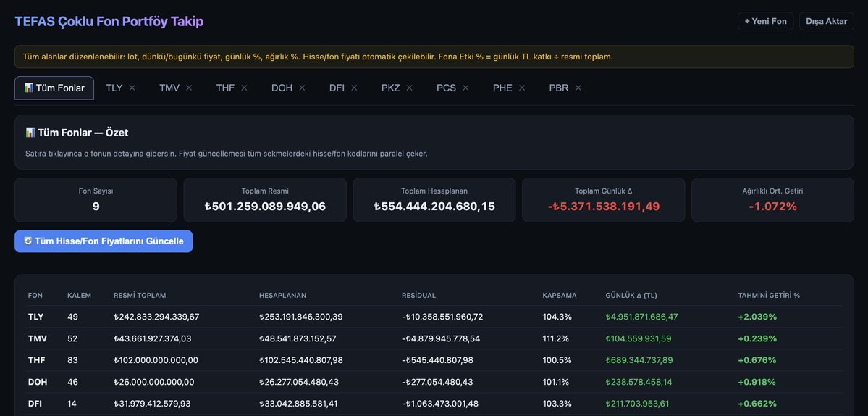Viewport: 868px width, 416px height.
Task: Click the Dışa Aktar button
Action: 827,21
